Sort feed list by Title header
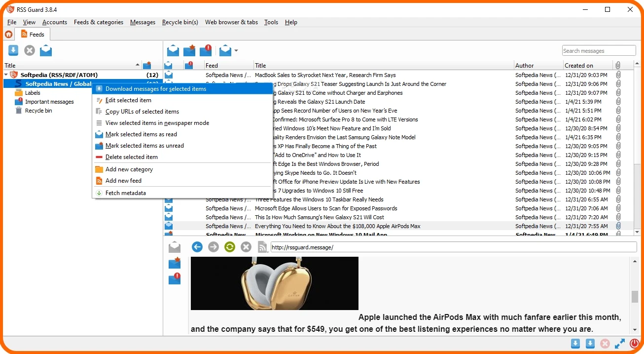The height and width of the screenshot is (354, 644). point(72,65)
